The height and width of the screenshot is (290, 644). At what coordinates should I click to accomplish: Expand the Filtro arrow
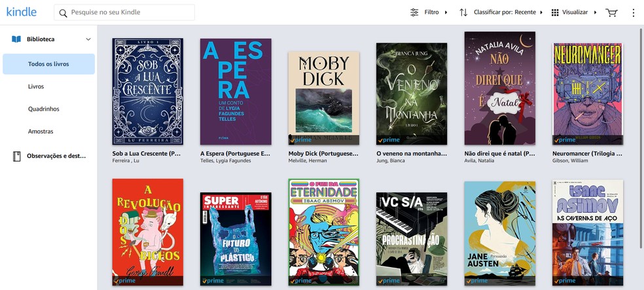click(446, 12)
